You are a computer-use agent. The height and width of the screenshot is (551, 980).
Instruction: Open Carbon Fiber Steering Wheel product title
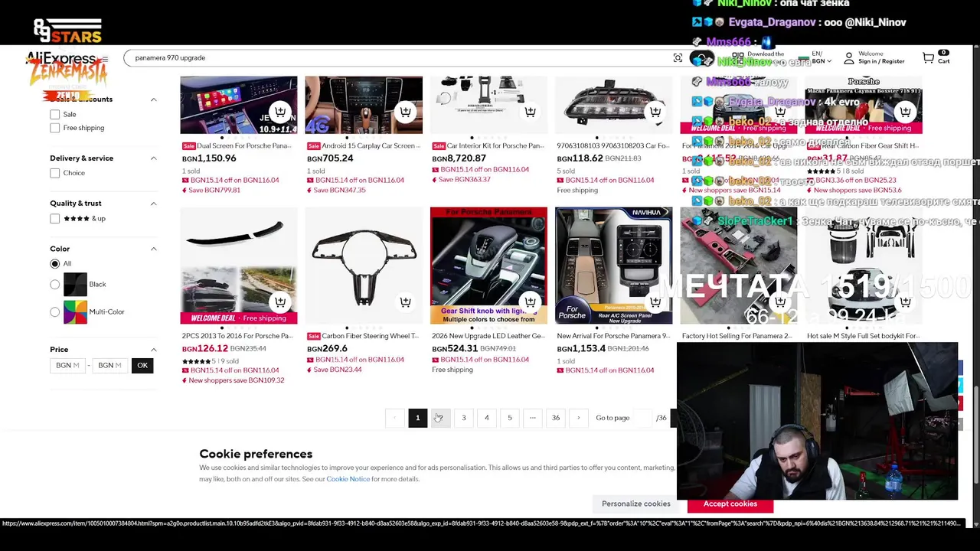[370, 336]
